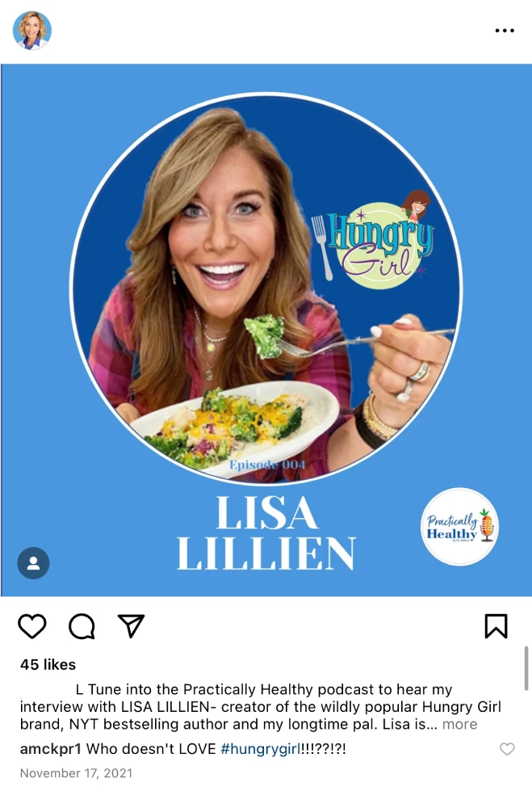Open the three-dot more options menu
Viewport: 532px width, 808px height.
505,31
